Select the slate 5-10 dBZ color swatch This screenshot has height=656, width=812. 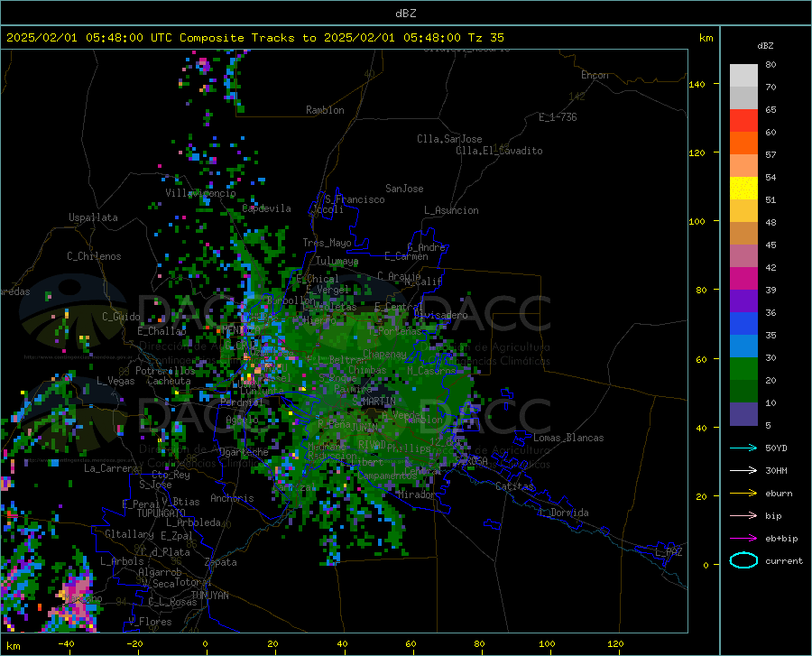pyautogui.click(x=743, y=414)
